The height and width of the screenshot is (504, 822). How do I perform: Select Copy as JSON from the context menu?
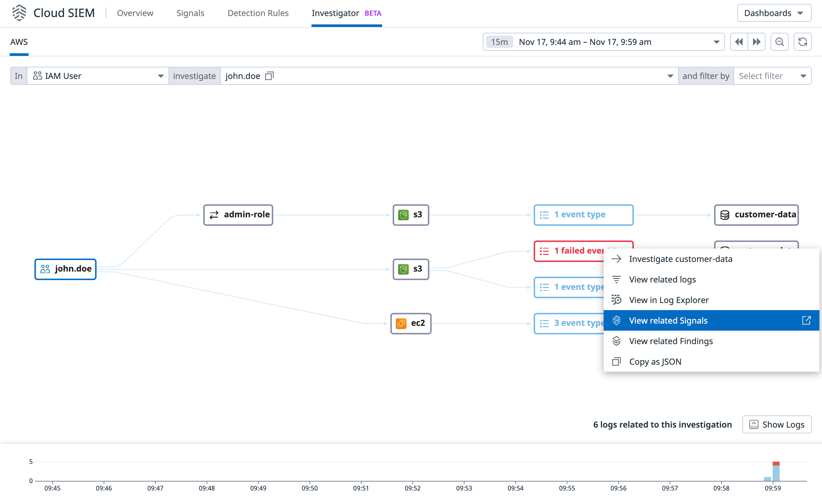[655, 361]
